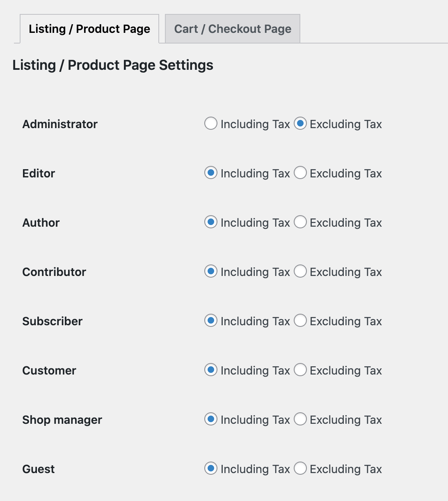Click the Administrator role label
Image resolution: width=448 pixels, height=501 pixels.
coord(60,124)
